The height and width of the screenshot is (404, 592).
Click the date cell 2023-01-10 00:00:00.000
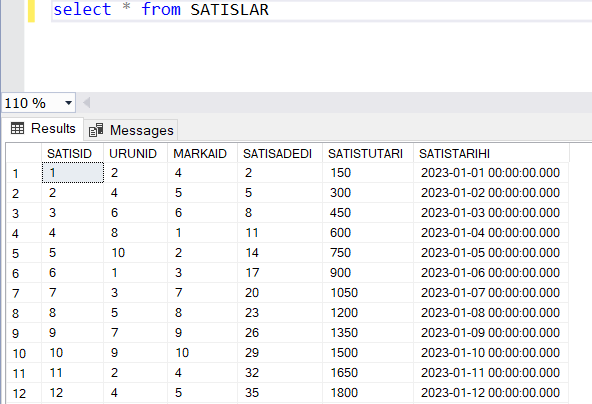491,353
